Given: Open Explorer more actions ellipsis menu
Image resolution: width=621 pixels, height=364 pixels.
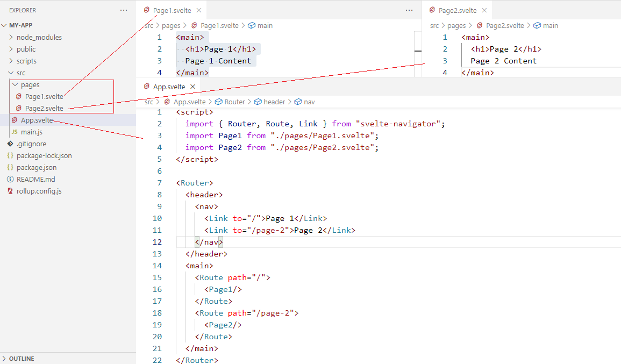Looking at the screenshot, I should pos(124,10).
